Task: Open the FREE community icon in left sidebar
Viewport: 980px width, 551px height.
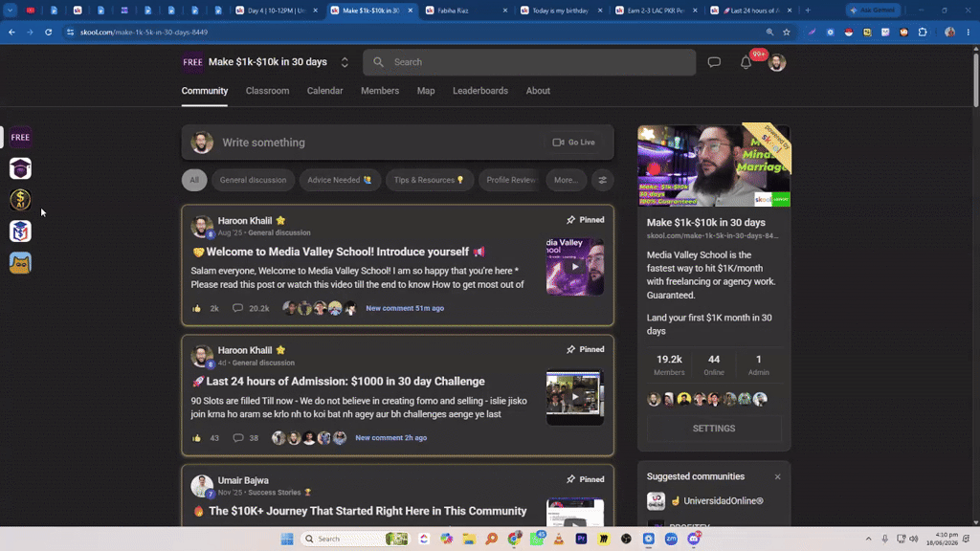Action: [x=20, y=138]
